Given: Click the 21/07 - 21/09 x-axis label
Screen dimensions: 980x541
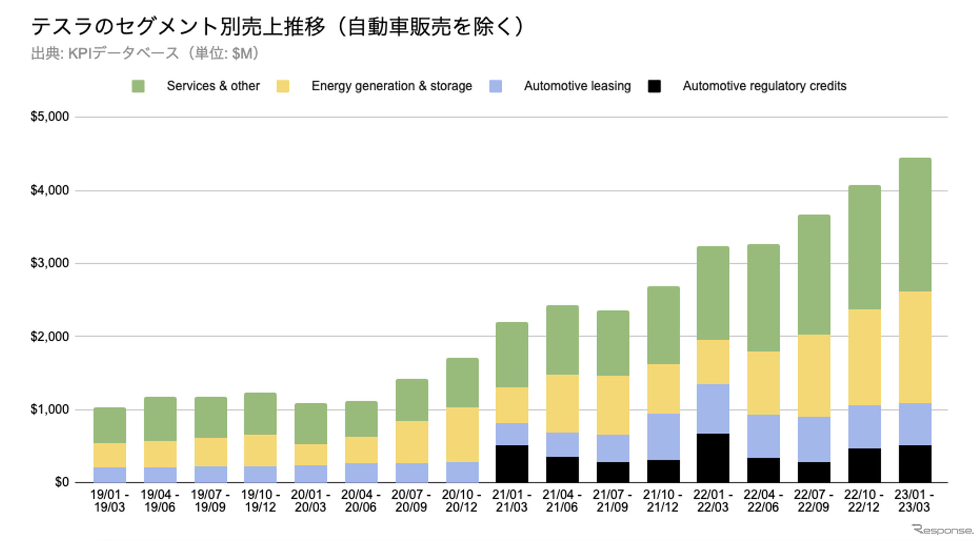Looking at the screenshot, I should coord(612,501).
